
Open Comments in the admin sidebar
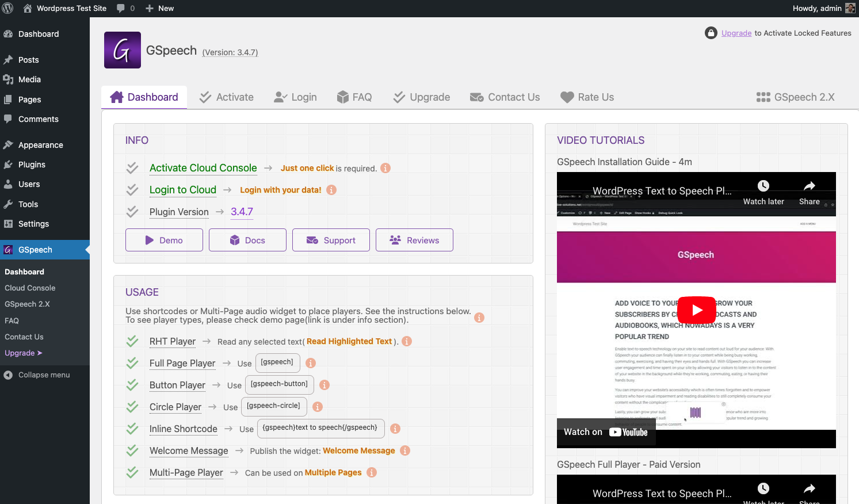pos(45,119)
